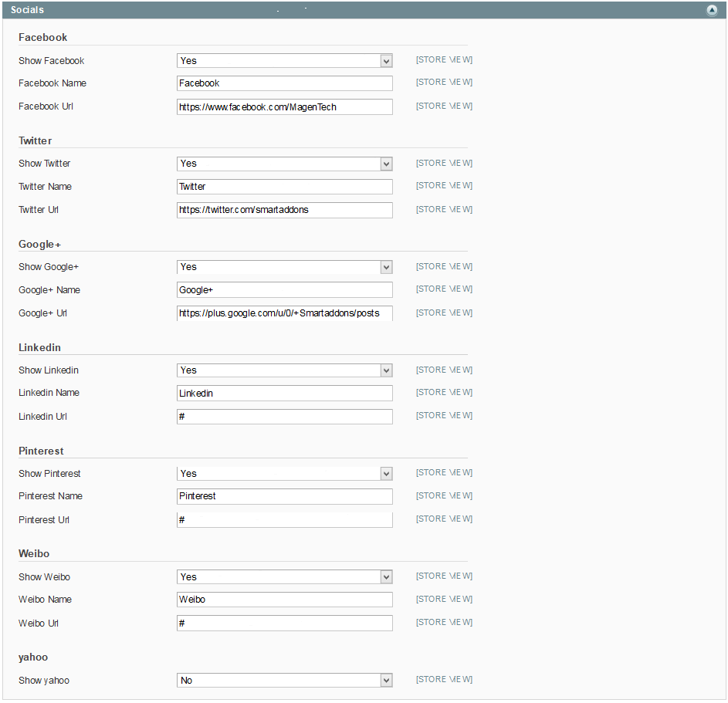Click the Linkedin group heading
This screenshot has width=728, height=703.
point(39,347)
